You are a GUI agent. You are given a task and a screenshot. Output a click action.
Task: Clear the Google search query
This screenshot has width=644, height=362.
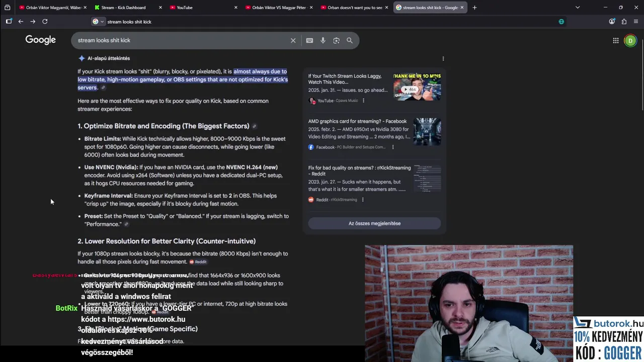(x=293, y=40)
